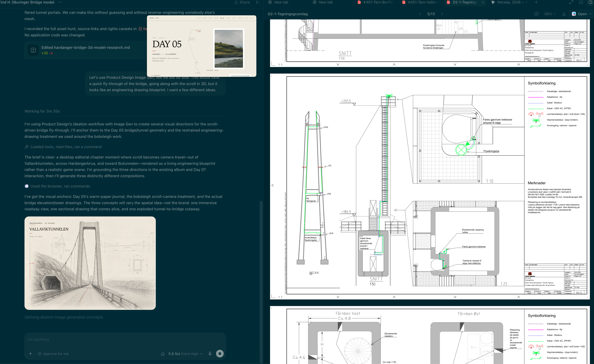Open the K401-Tarn-Bu-For PDF tab
The height and width of the screenshot is (364, 594).
click(x=376, y=2)
